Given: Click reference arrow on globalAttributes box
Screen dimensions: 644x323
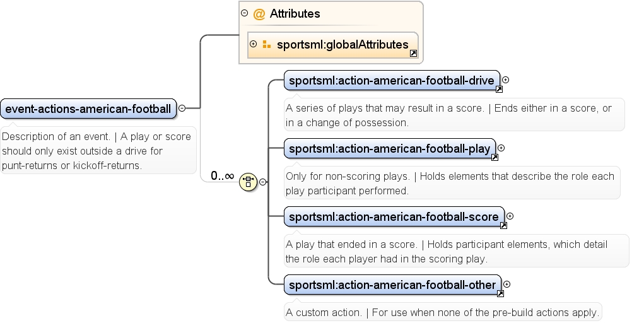Looking at the screenshot, I should pyautogui.click(x=414, y=54).
